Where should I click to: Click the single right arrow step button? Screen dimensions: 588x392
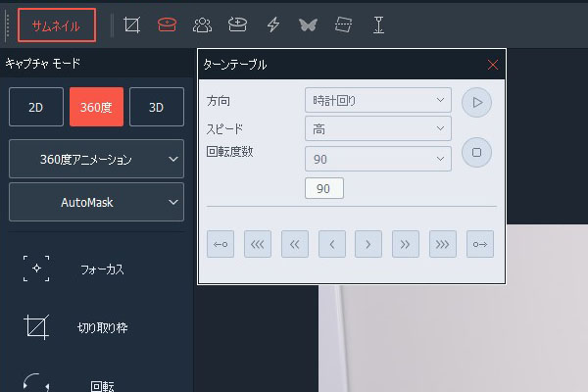point(367,244)
